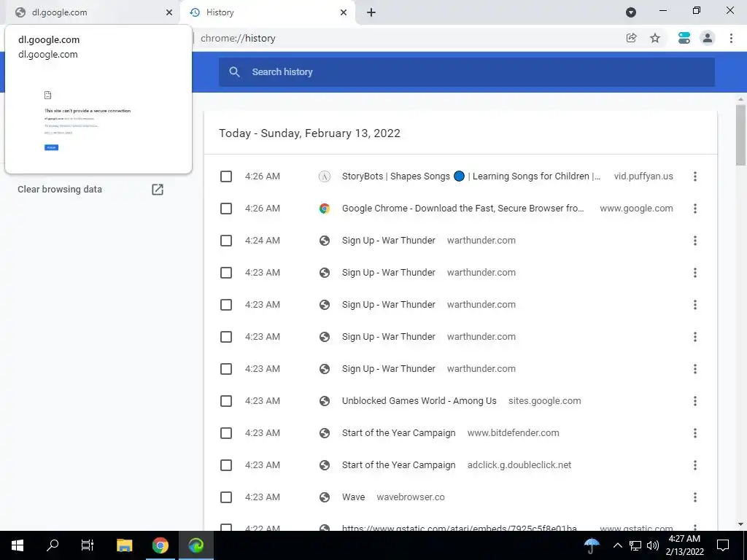Open the notification center icon
The height and width of the screenshot is (560, 747).
[x=723, y=545]
